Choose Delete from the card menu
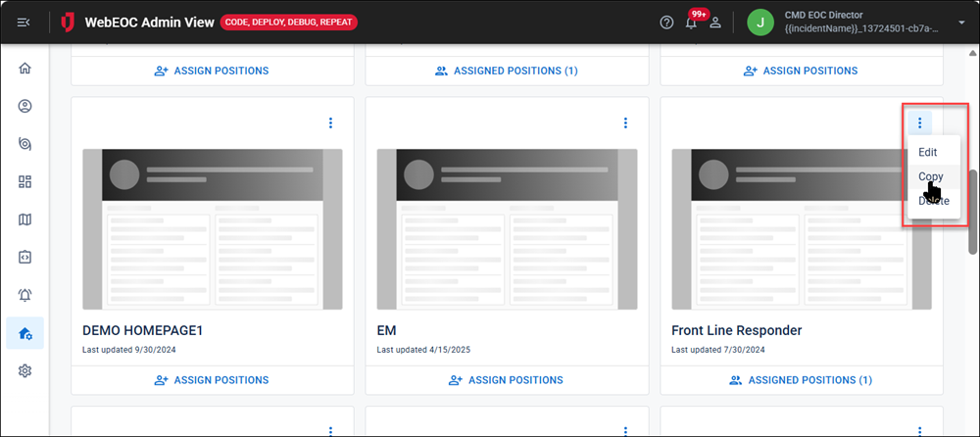 [x=934, y=201]
